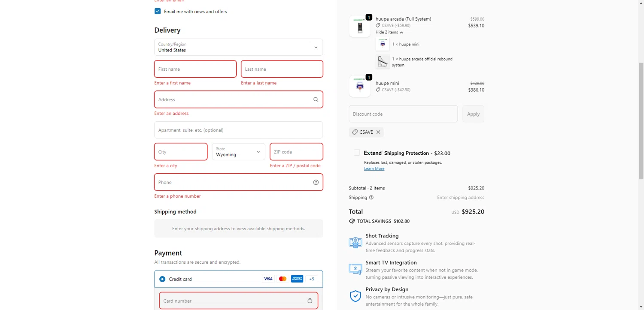Click the bundled 1 × huupe mini thumbnail
The image size is (644, 310).
(x=383, y=44)
